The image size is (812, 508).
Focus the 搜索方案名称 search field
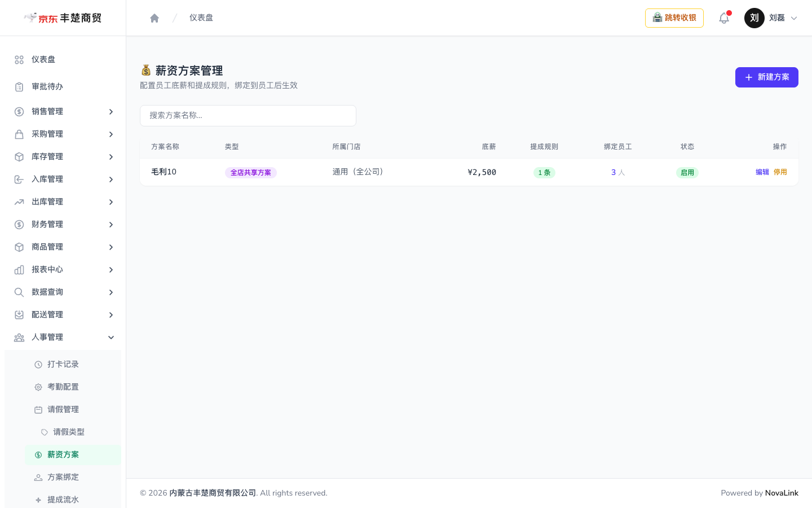(x=248, y=116)
